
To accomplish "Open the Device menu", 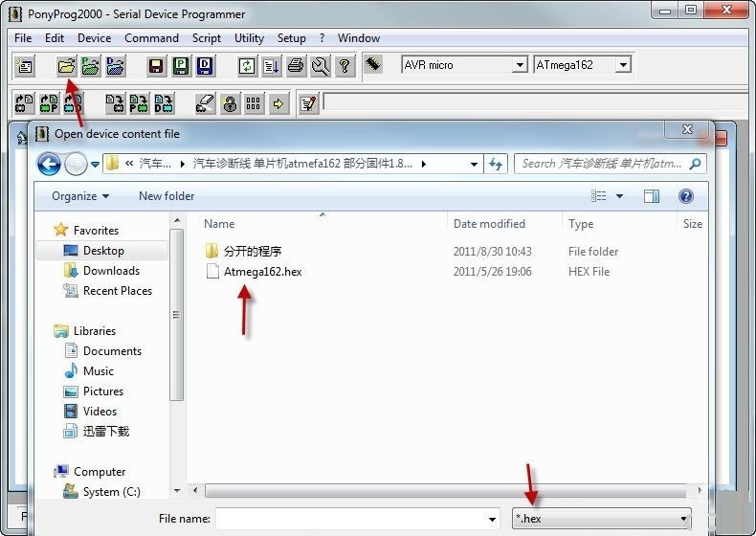I will click(94, 38).
